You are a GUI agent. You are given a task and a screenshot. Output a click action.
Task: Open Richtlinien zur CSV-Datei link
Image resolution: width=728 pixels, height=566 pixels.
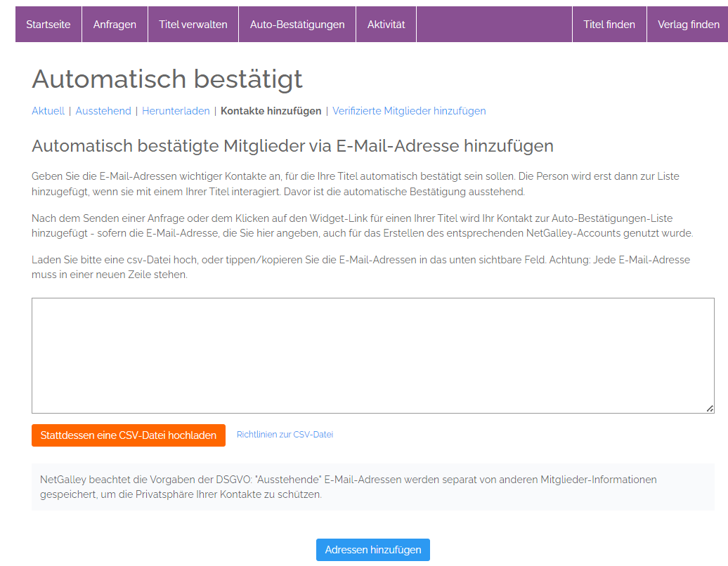(285, 435)
